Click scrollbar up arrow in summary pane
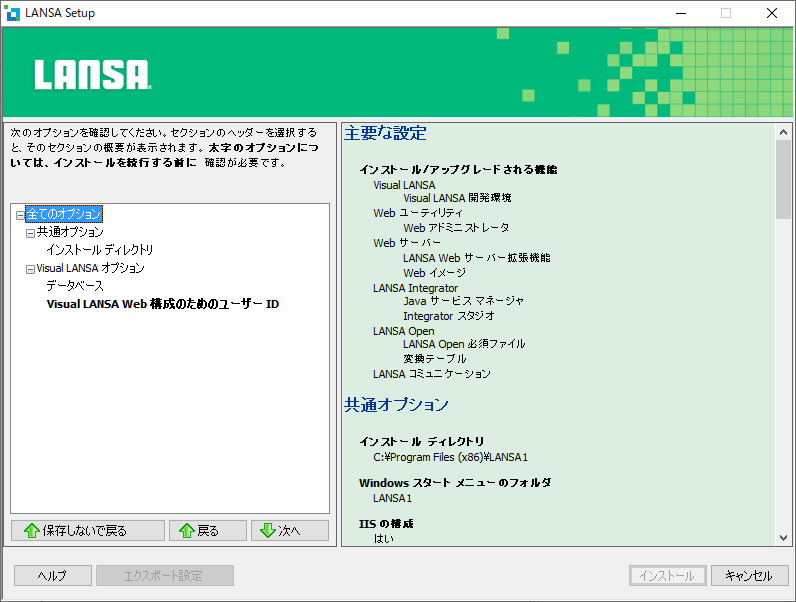Viewport: 796px width, 602px height. tap(783, 132)
